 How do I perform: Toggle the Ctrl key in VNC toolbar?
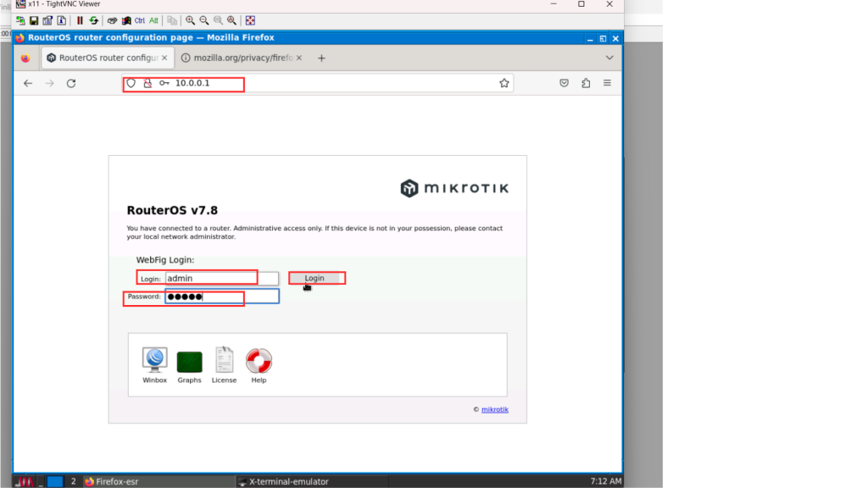click(140, 20)
